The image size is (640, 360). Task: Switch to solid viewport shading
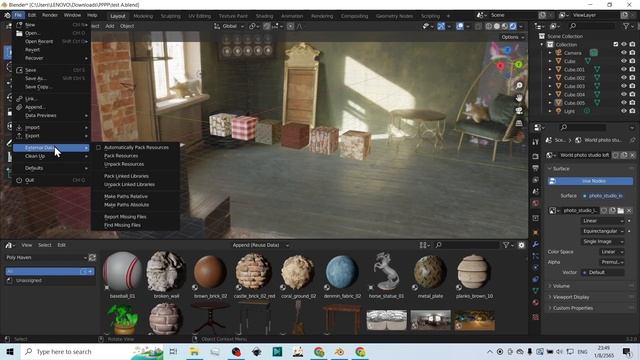[x=497, y=26]
